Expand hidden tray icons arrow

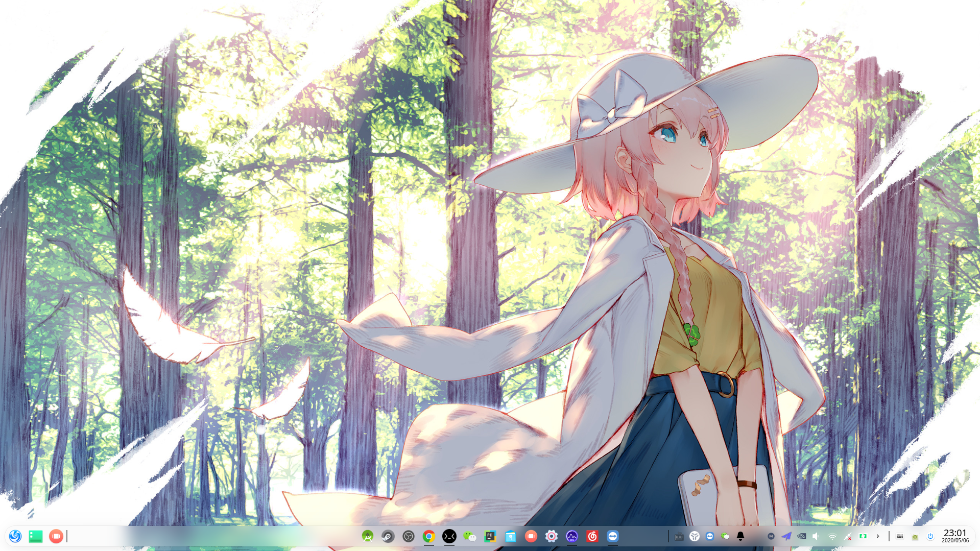[878, 536]
